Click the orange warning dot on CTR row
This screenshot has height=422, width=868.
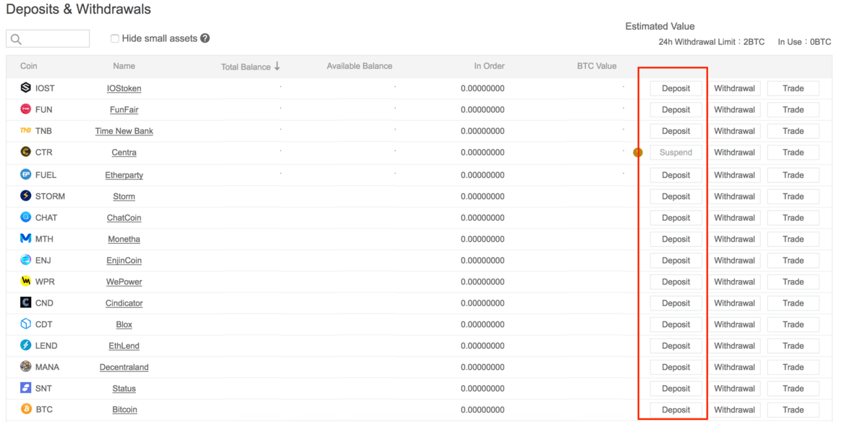tap(638, 153)
